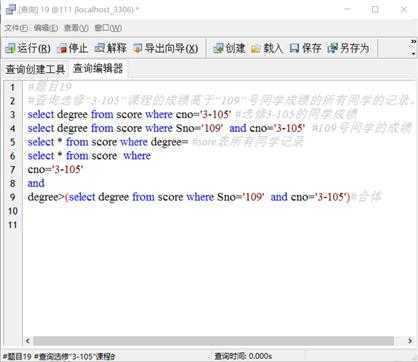Switch to Query Builder (查询创建工具) tab
This screenshot has width=418, height=362.
point(35,69)
